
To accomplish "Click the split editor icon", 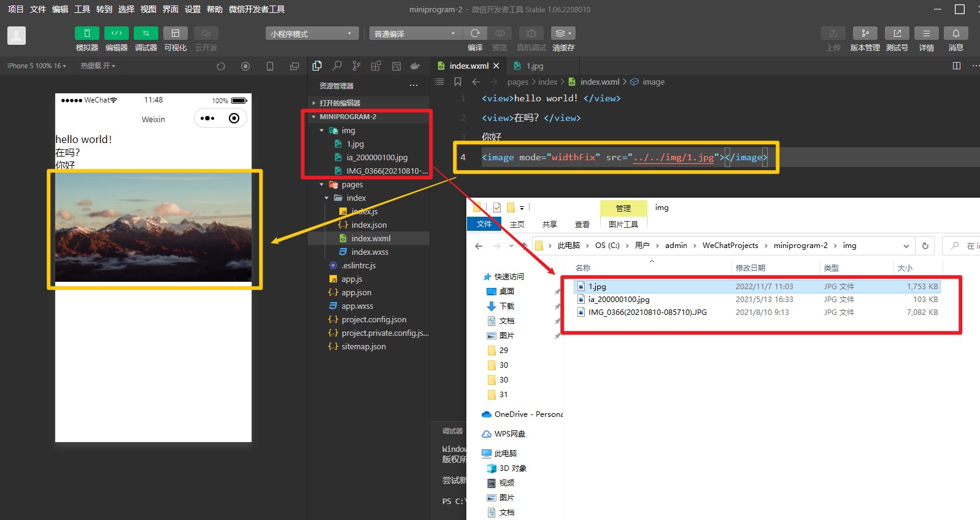I will [956, 66].
